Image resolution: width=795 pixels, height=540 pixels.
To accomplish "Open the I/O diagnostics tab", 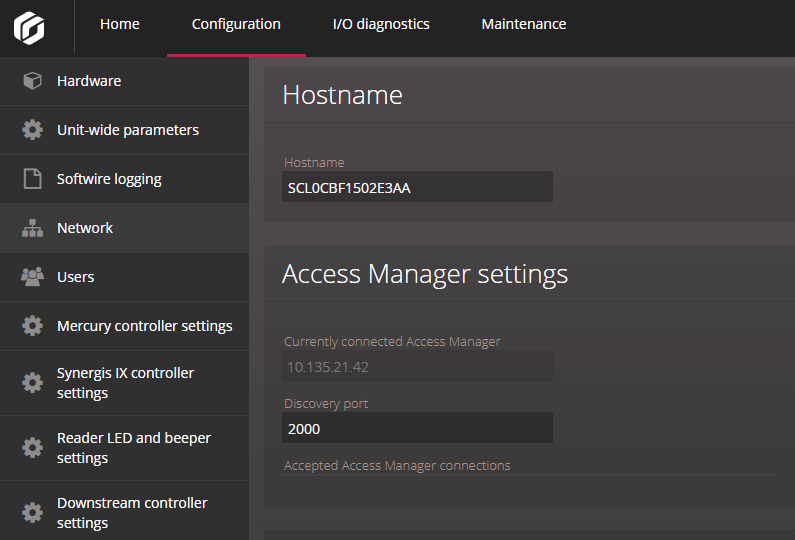I will [381, 24].
